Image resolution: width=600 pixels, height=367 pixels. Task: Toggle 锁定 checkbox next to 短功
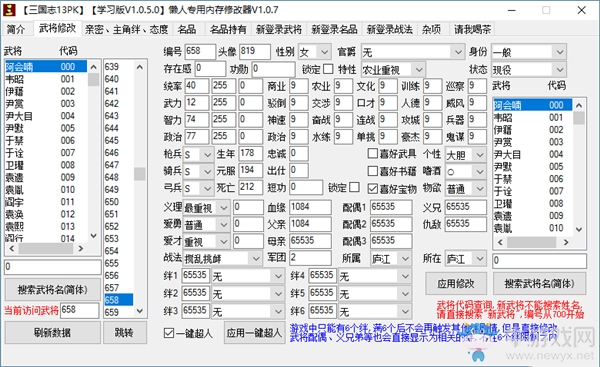(354, 187)
